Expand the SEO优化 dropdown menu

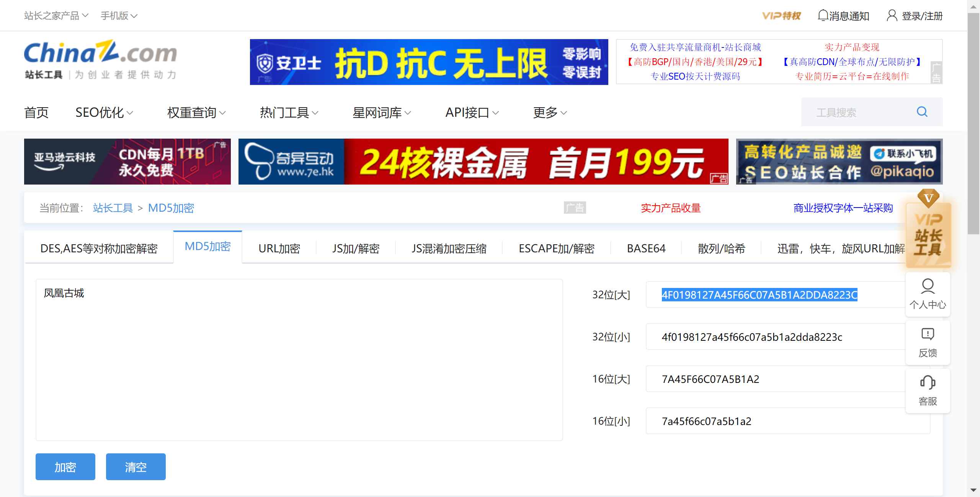104,113
